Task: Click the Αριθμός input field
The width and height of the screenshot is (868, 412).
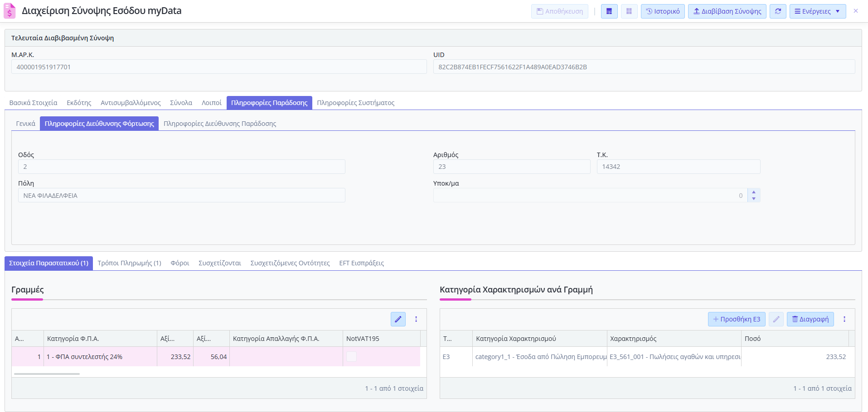Action: pyautogui.click(x=512, y=167)
